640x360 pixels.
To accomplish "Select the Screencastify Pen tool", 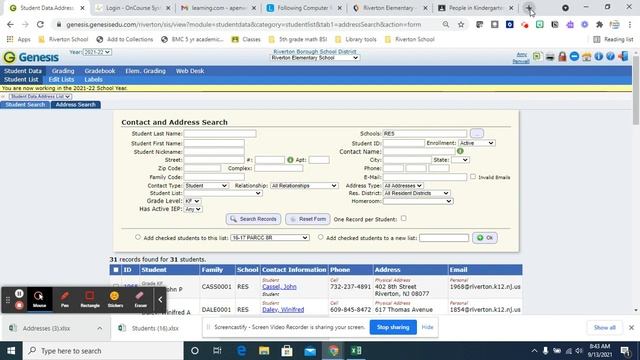I will [64, 300].
